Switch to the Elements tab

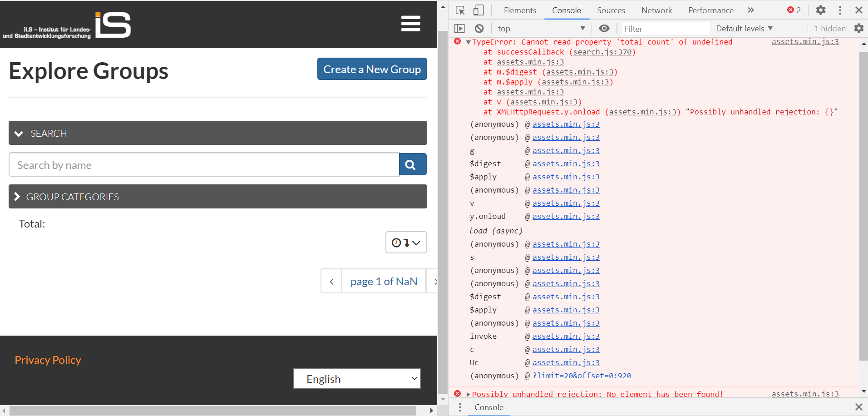click(520, 10)
